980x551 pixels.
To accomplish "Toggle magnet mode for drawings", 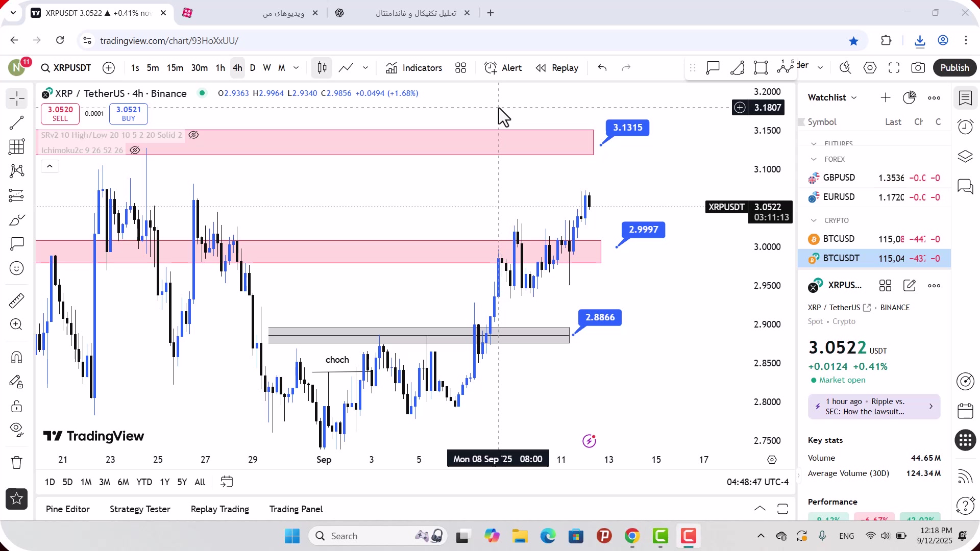I will tap(16, 357).
